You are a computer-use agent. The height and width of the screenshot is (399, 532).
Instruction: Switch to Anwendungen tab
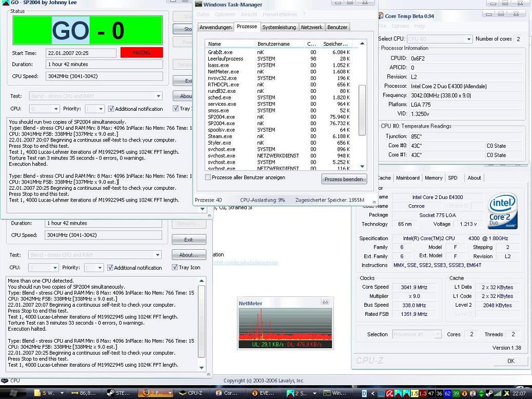[x=215, y=27]
